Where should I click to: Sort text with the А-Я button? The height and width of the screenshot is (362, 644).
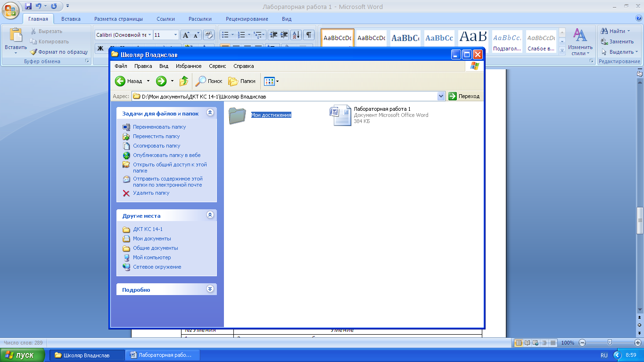(x=297, y=35)
